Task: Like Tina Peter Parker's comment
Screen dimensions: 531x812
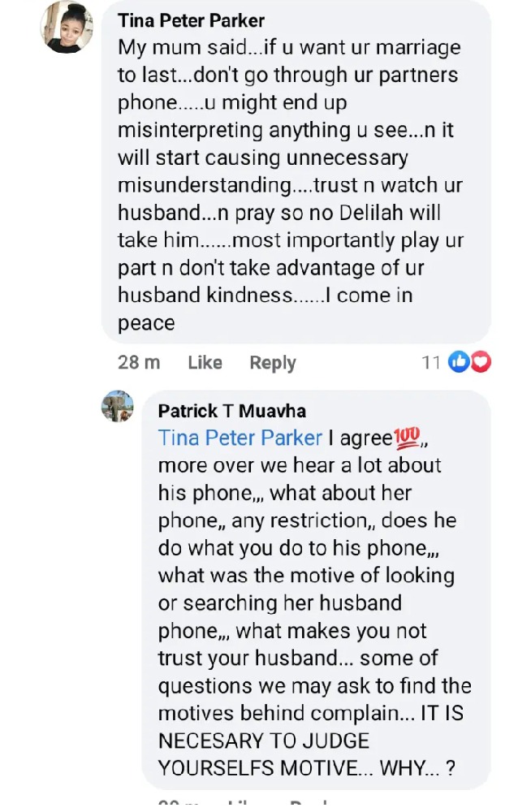Action: [x=205, y=362]
